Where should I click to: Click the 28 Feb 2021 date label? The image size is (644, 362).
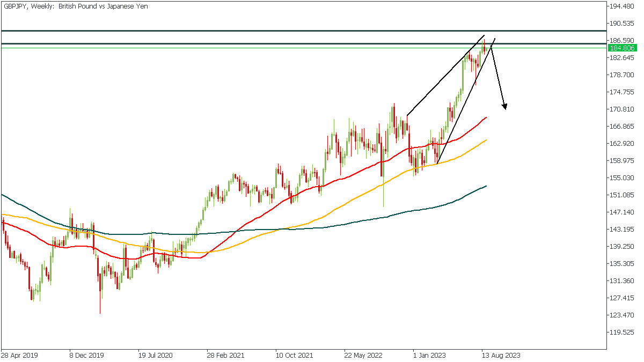pyautogui.click(x=225, y=355)
